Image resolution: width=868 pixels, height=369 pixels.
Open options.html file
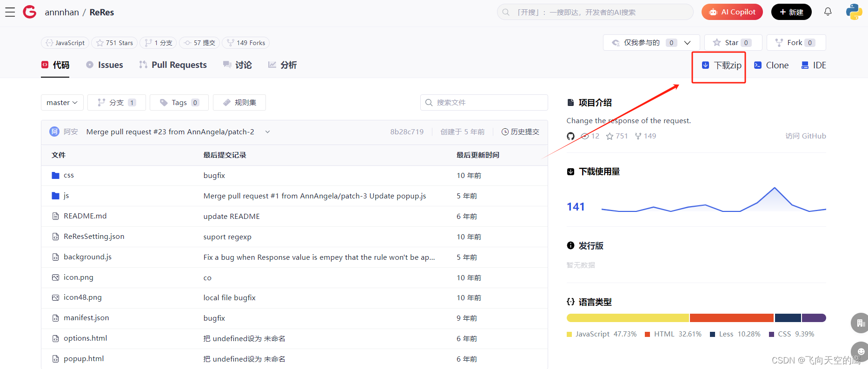pos(86,338)
